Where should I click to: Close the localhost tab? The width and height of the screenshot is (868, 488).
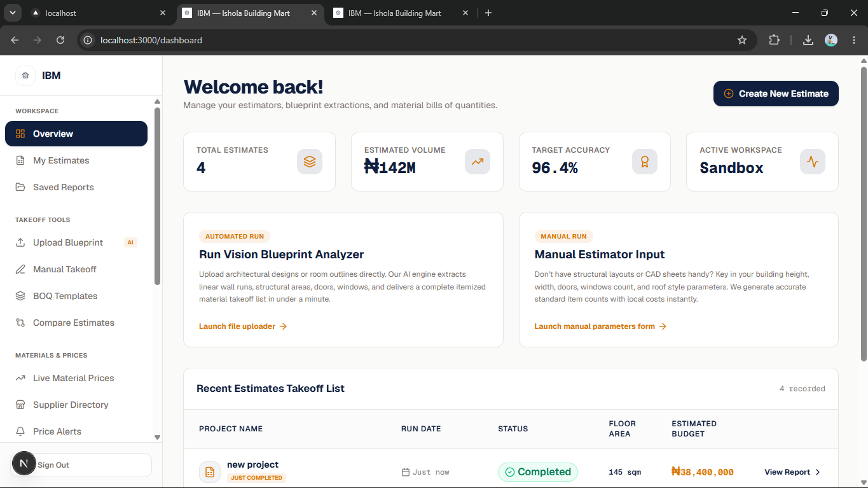point(163,13)
